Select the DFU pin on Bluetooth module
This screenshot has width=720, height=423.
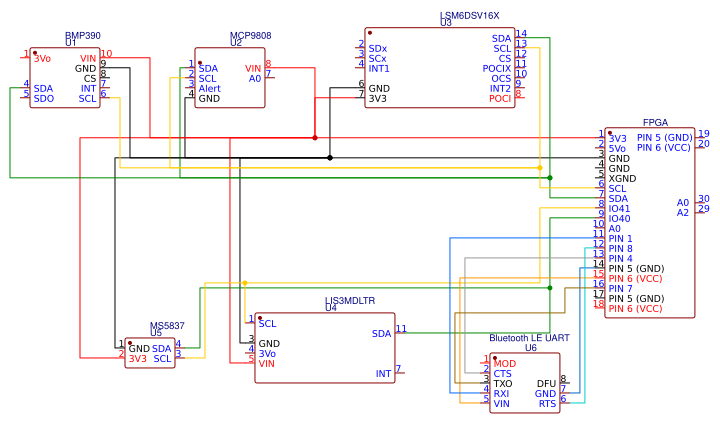coord(546,384)
